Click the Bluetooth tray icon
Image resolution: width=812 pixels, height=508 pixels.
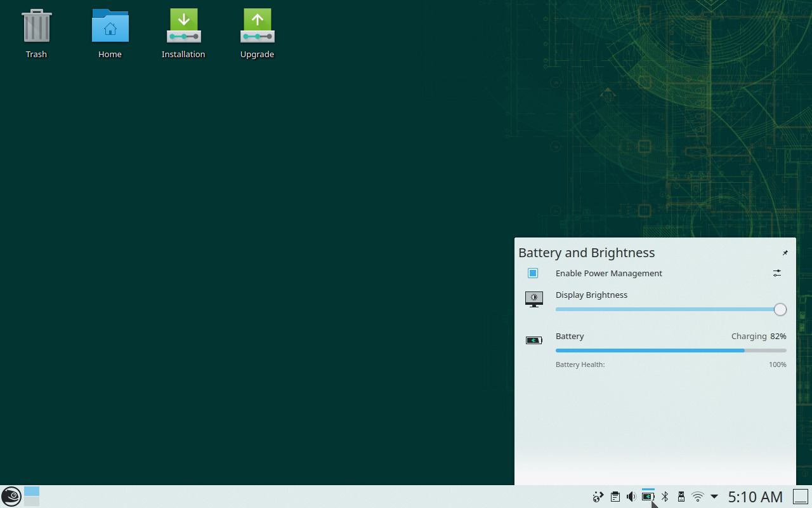pyautogui.click(x=665, y=497)
